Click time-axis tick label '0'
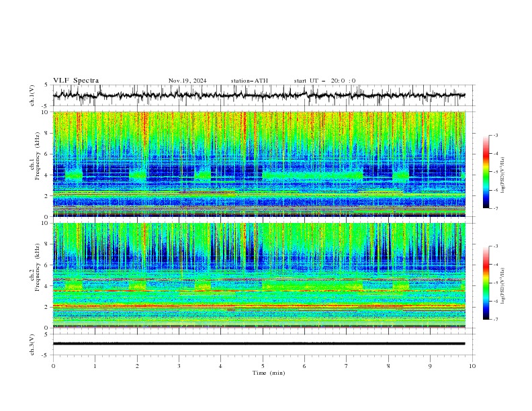This screenshot has height=411, width=532. [53, 366]
